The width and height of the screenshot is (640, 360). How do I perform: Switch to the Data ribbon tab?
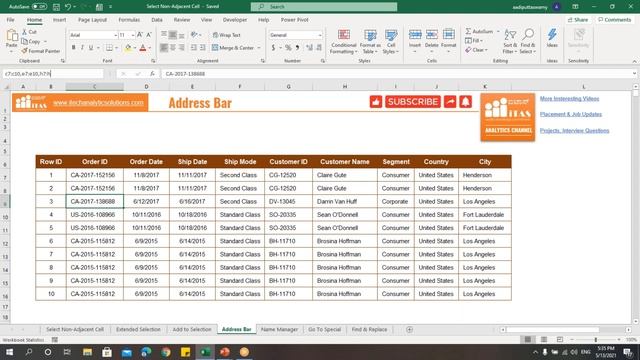[157, 20]
